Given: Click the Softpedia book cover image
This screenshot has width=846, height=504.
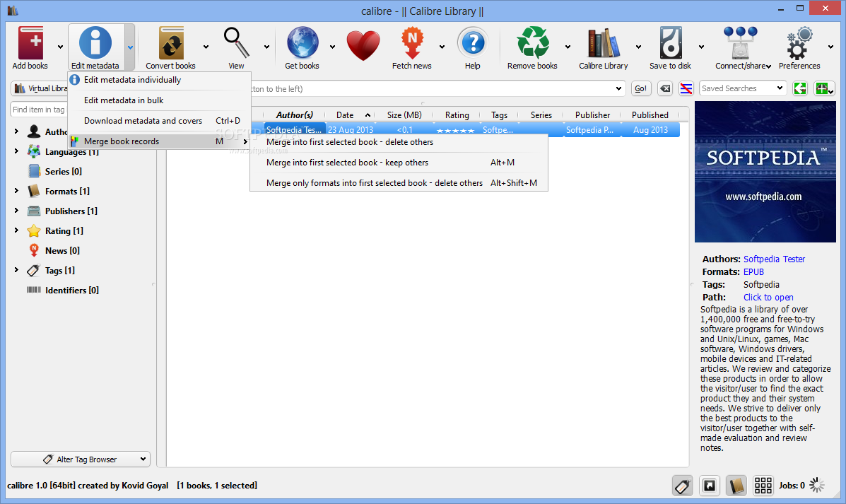Looking at the screenshot, I should 765,172.
